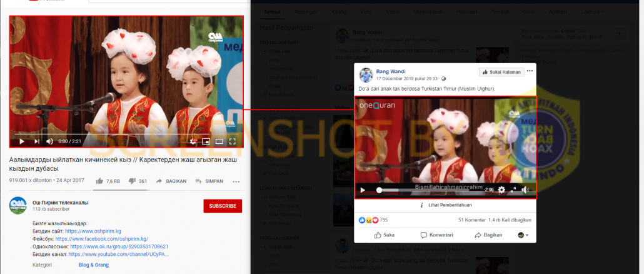Open popup post options ellipsis
The image size is (644, 274).
click(x=530, y=71)
